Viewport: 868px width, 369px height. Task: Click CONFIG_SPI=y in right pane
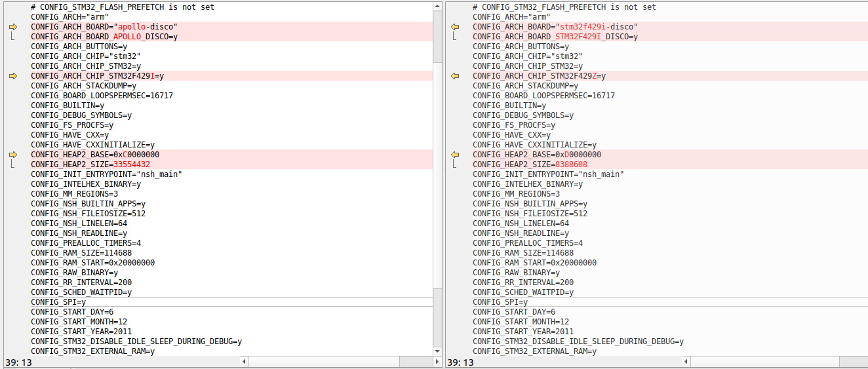tap(500, 302)
